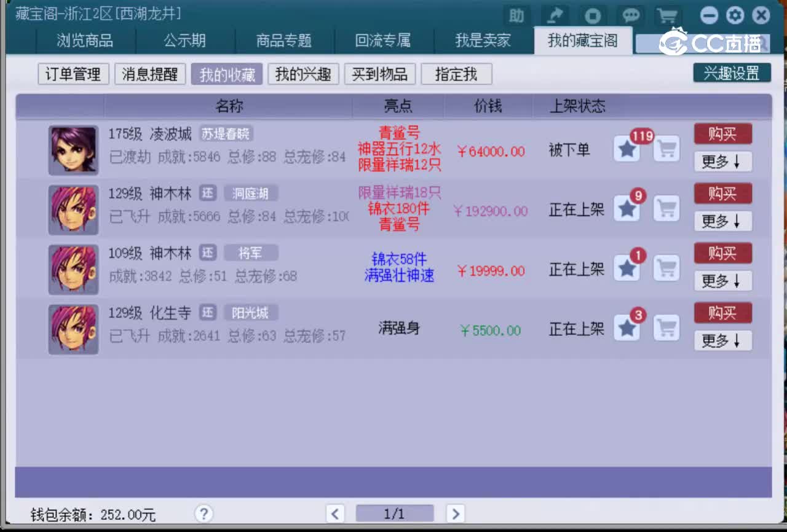Click the record circle icon in the title bar
Image resolution: width=787 pixels, height=532 pixels.
click(593, 16)
